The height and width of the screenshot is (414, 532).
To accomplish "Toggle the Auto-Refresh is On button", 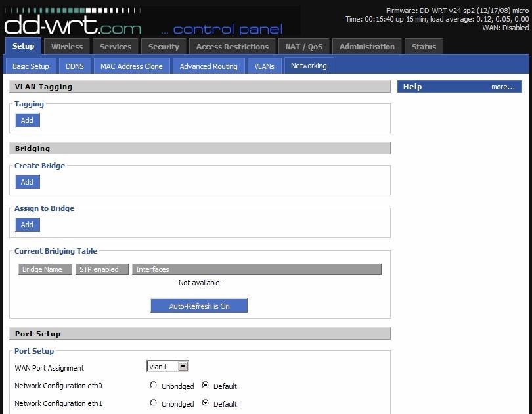I will (x=199, y=306).
